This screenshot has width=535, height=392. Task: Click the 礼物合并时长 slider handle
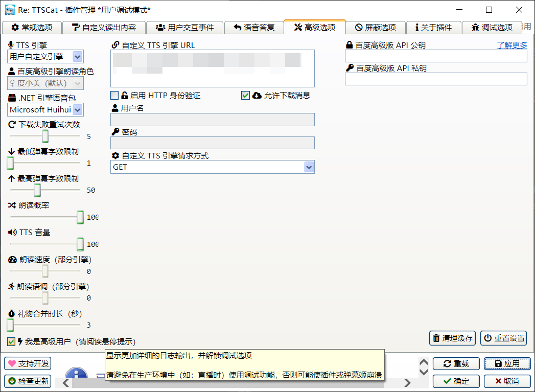coord(11,325)
